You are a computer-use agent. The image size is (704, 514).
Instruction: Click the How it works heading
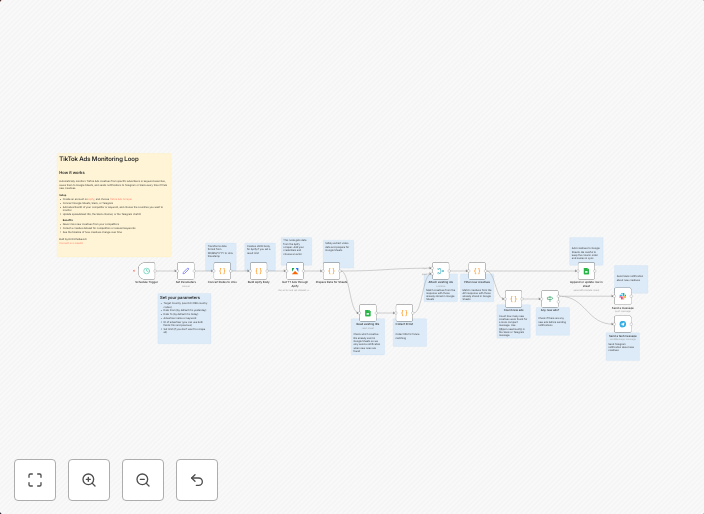72,172
